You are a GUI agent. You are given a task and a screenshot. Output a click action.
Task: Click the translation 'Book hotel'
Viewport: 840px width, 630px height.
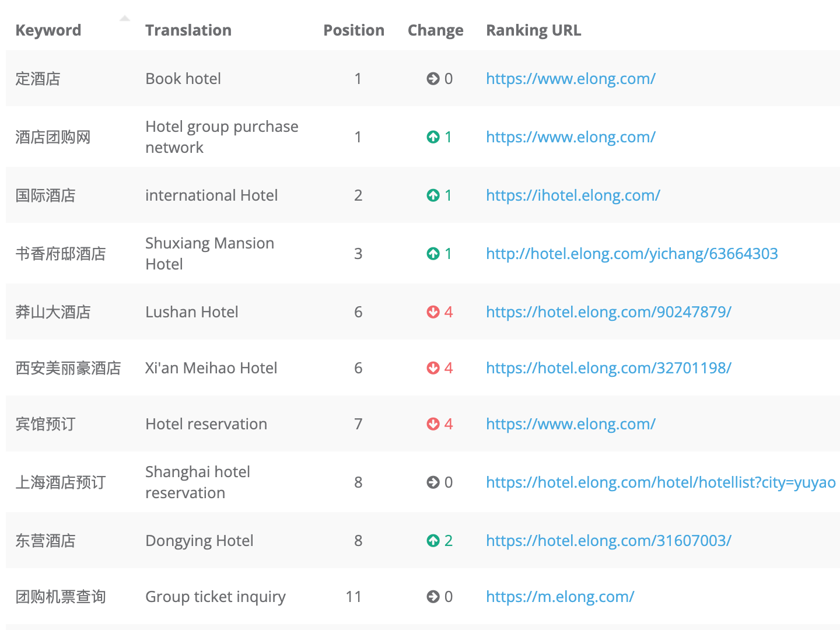[183, 79]
